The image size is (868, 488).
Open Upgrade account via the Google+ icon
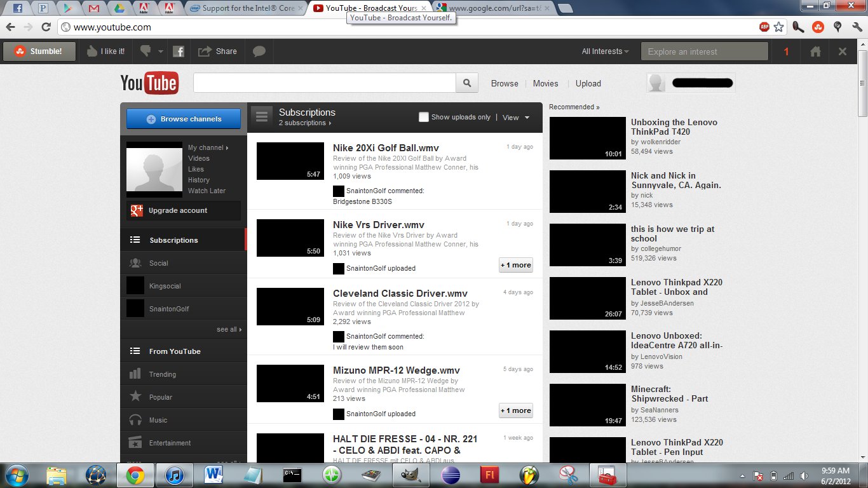point(137,210)
